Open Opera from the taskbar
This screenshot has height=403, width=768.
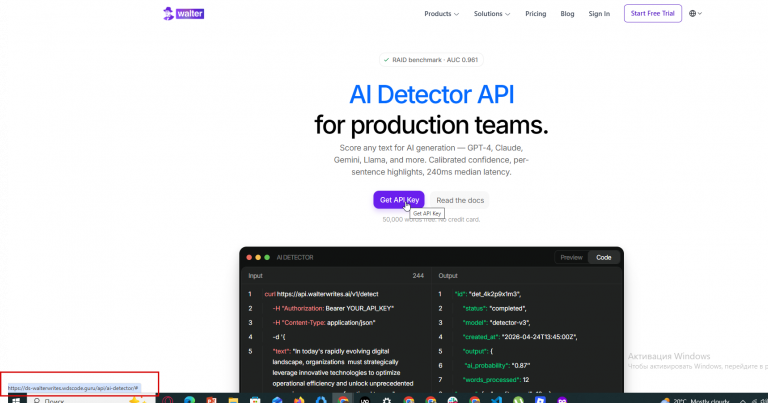point(168,400)
